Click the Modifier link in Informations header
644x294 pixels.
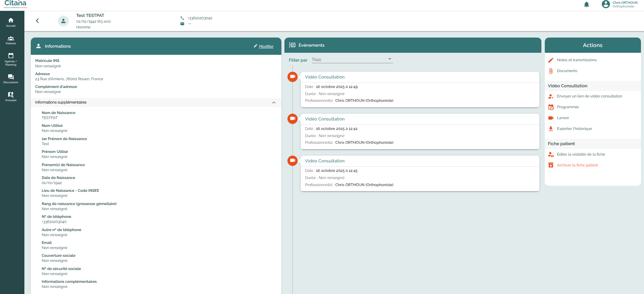pyautogui.click(x=266, y=46)
